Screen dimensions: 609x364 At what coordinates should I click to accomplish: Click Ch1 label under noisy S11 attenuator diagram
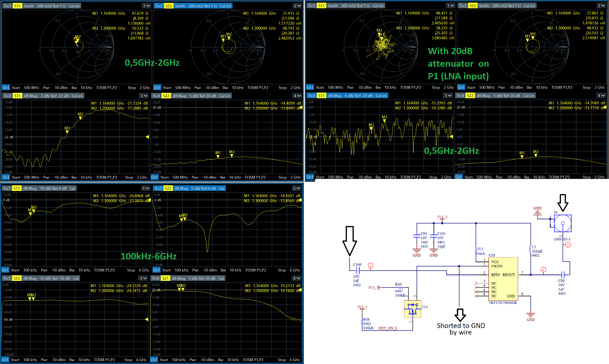tap(310, 177)
